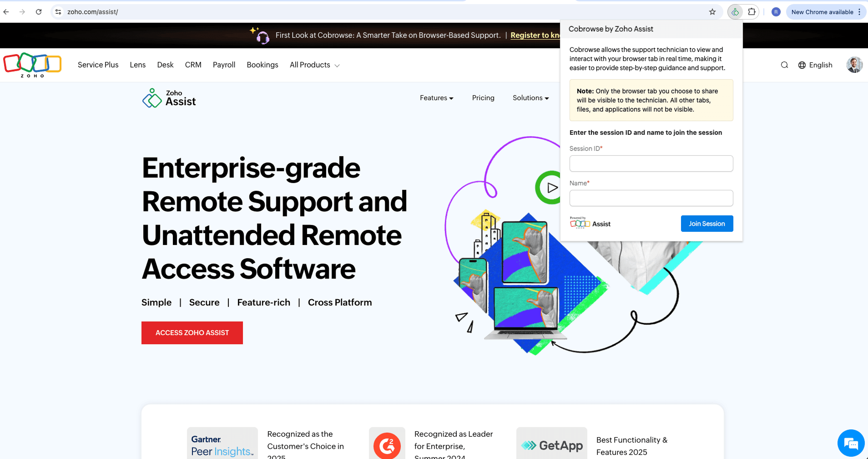Viewport: 868px width, 459px height.
Task: Open the Chrome profile avatar R
Action: click(x=776, y=12)
